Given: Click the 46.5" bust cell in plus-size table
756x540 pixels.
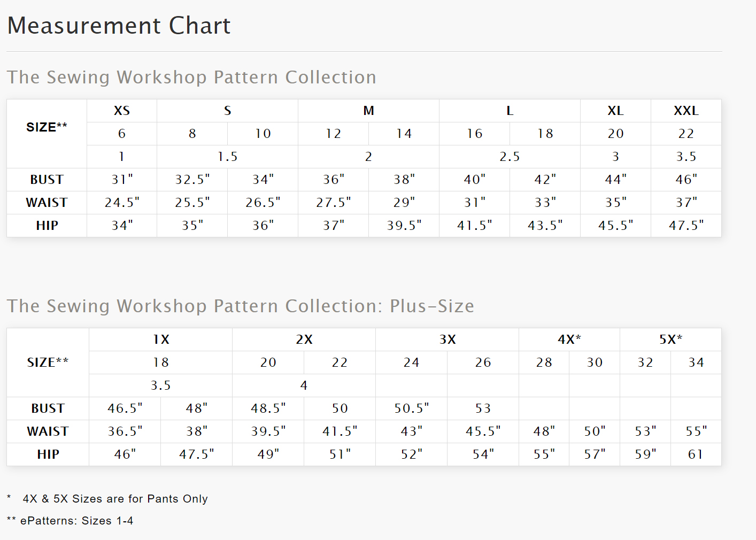Looking at the screenshot, I should (x=125, y=408).
